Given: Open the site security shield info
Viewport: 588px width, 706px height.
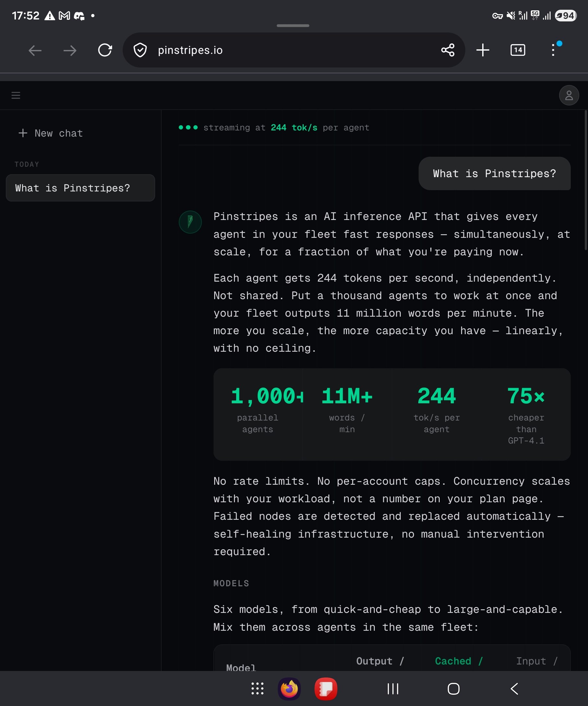Looking at the screenshot, I should tap(140, 50).
